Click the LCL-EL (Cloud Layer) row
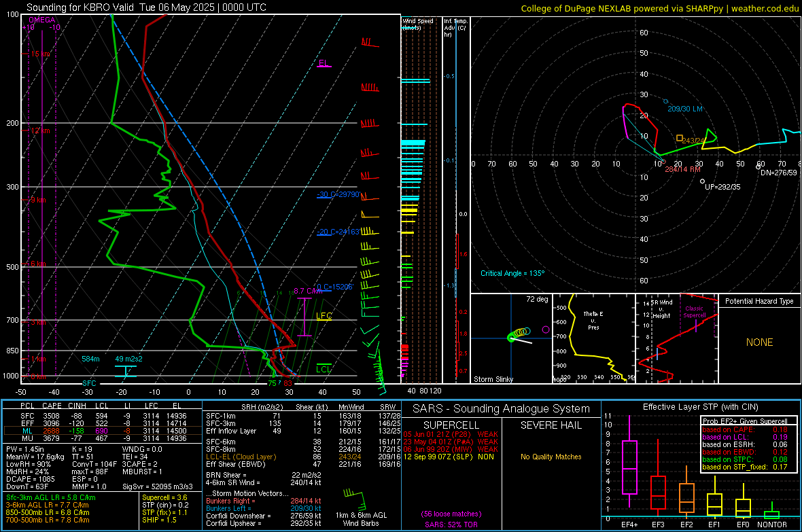802x532 pixels. [303, 457]
